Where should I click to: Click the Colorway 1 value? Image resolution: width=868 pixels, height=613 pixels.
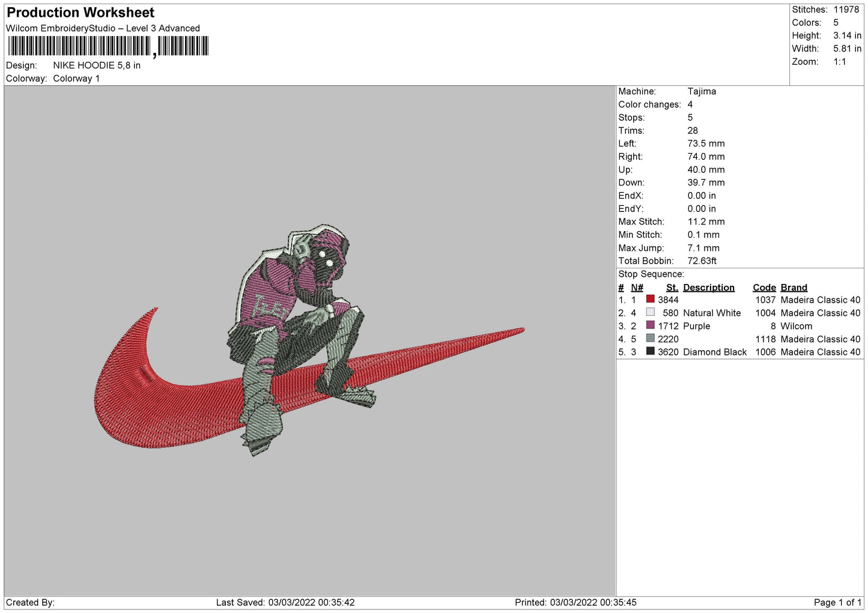pos(76,79)
